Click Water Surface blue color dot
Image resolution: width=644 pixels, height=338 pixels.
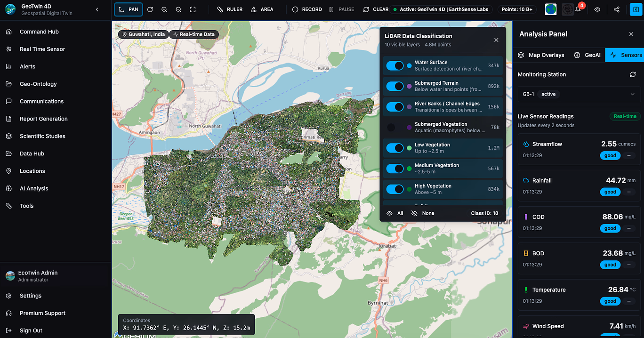tap(409, 66)
